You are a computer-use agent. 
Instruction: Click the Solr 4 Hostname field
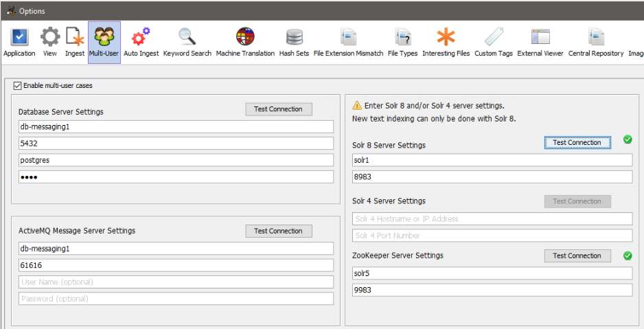491,219
